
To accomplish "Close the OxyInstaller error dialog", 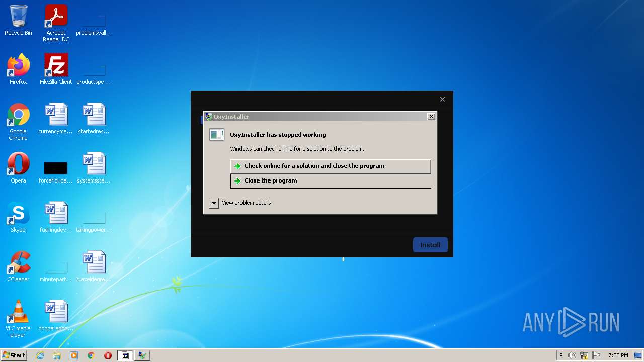I will (x=431, y=117).
